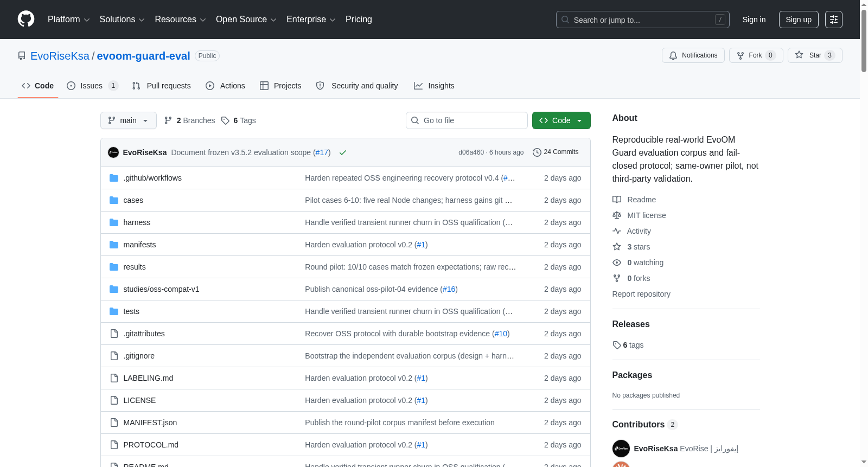Click the LABELING.md file icon
Viewport: 868px width, 467px height.
114,378
